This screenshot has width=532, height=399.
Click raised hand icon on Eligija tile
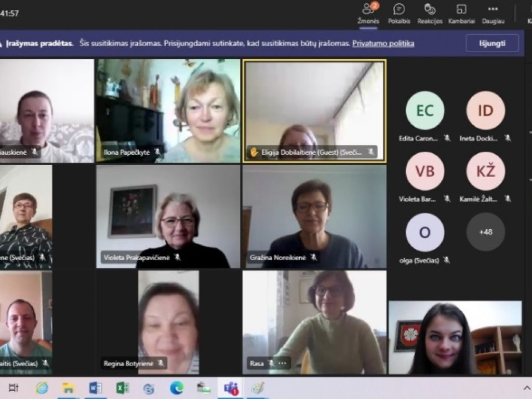pos(254,152)
